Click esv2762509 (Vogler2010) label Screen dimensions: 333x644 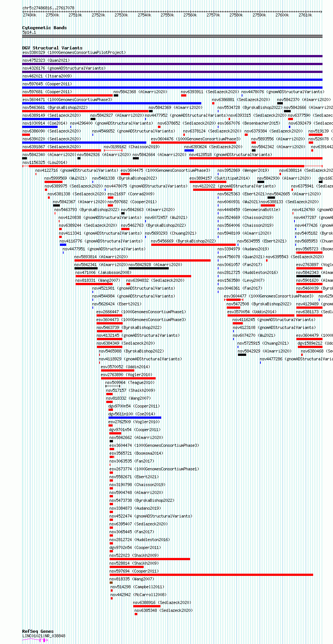coord(134,422)
